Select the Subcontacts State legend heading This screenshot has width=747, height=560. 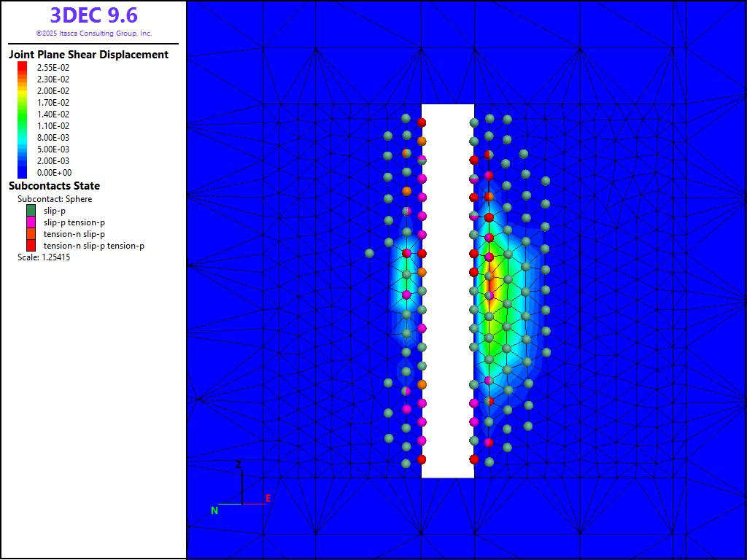click(54, 186)
